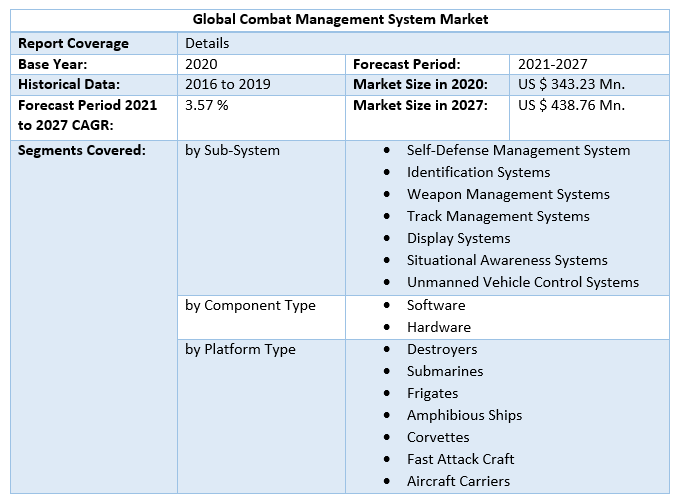Screen dimensions: 680x501
Task: Click the Self-Defense Management System item
Action: tap(518, 150)
